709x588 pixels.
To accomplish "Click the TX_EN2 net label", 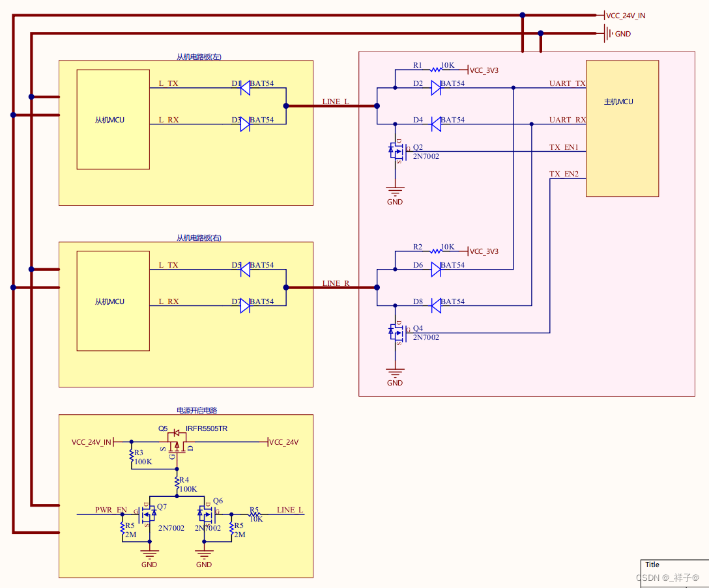I will coord(564,174).
